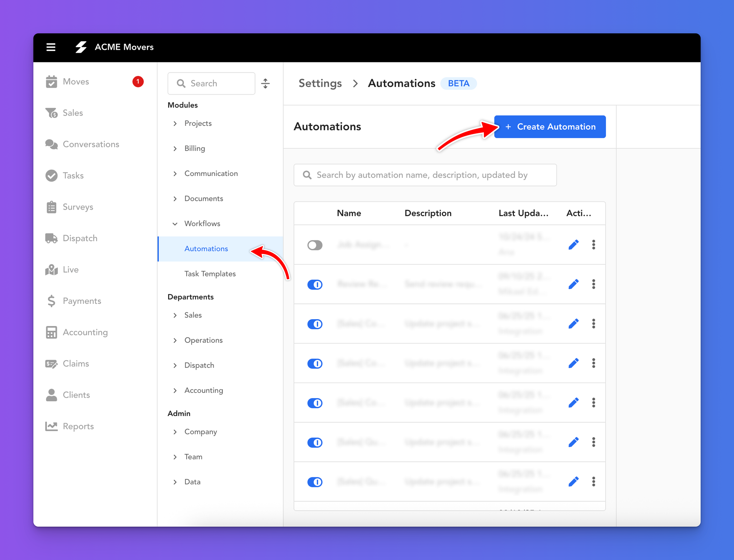The height and width of the screenshot is (560, 734).
Task: Select Task Templates under Workflows
Action: click(x=210, y=274)
